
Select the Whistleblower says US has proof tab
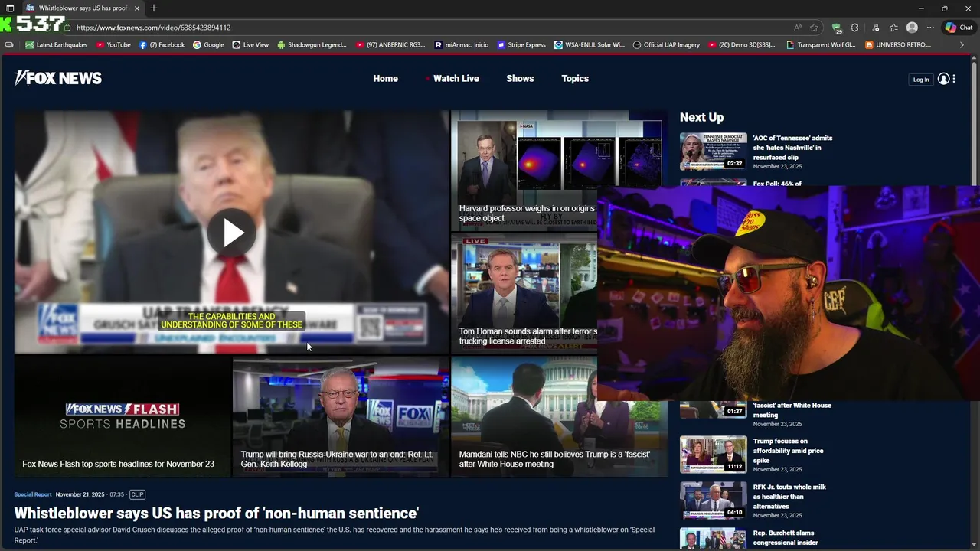(x=82, y=8)
